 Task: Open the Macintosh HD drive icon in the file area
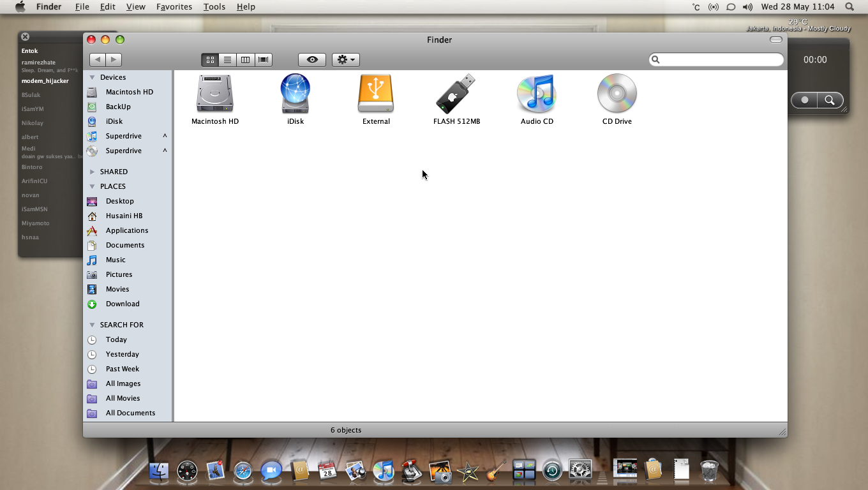pos(215,94)
